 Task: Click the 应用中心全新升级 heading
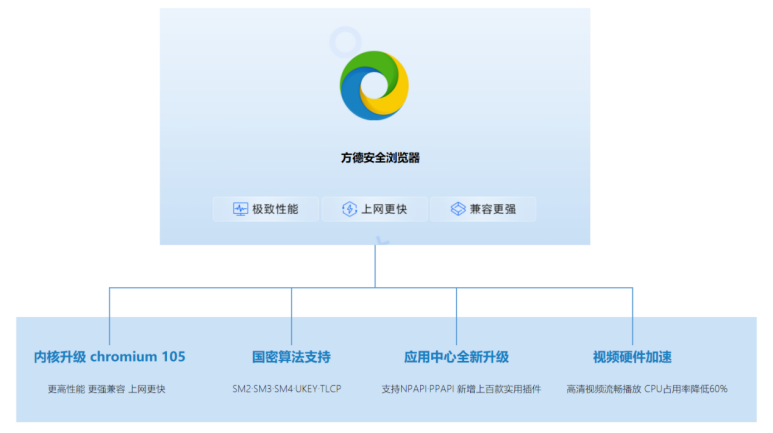(x=456, y=357)
